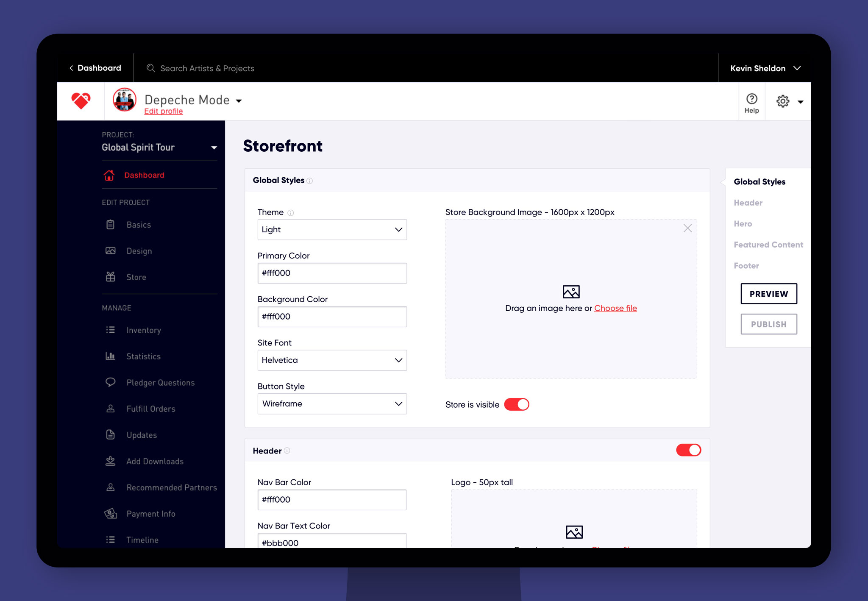This screenshot has height=601, width=868.
Task: Click the Basics edit project icon
Action: (110, 224)
